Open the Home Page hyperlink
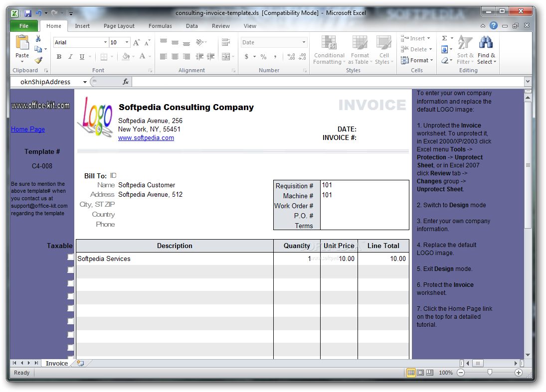This screenshot has width=546, height=392. [x=28, y=130]
